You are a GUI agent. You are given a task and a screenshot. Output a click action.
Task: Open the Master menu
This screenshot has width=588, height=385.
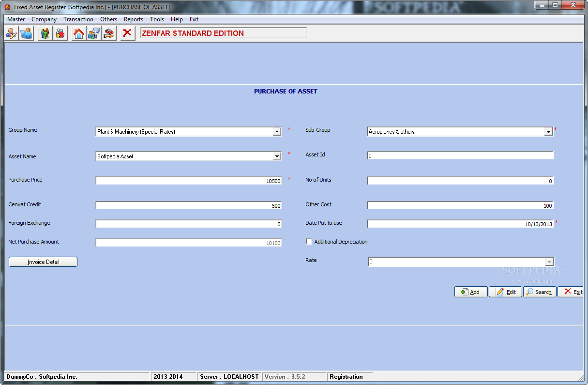click(x=16, y=19)
